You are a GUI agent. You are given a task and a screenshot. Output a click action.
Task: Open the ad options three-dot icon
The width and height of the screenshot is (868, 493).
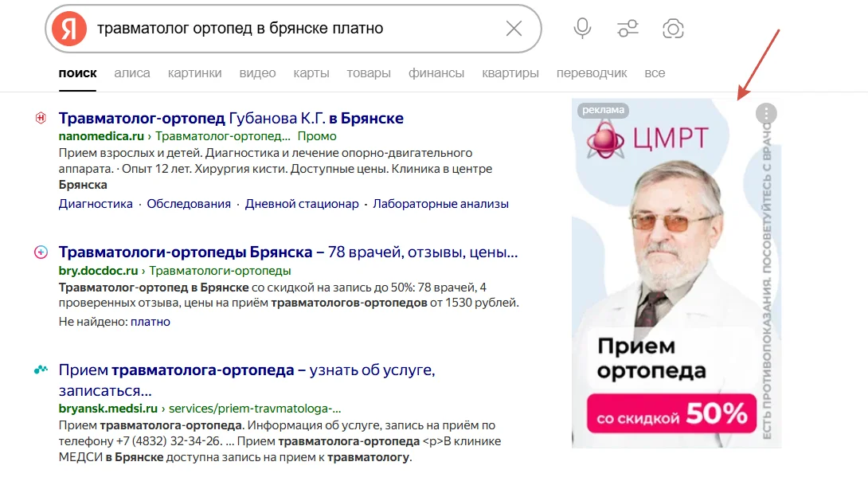765,114
